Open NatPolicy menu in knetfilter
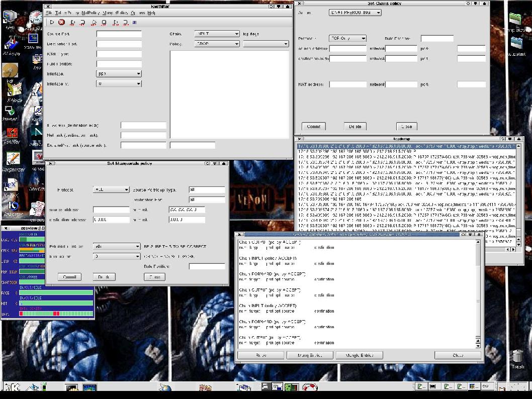Viewport: 532px width, 399px height. click(x=91, y=13)
